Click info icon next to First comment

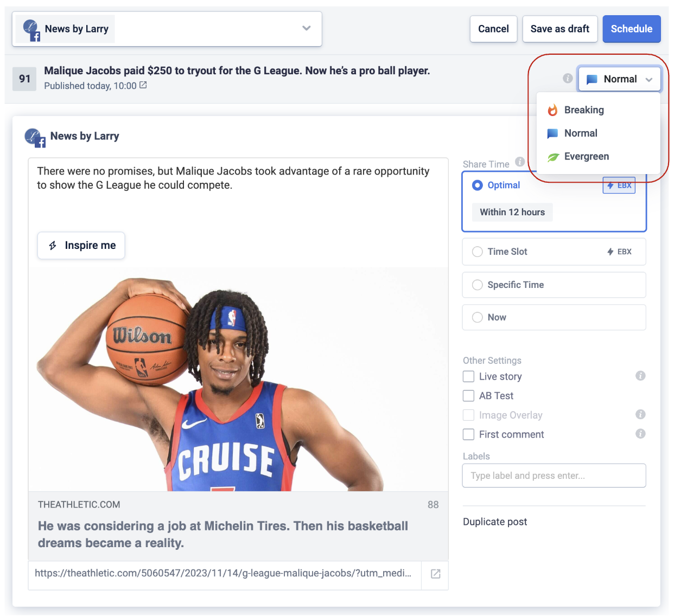(x=640, y=434)
